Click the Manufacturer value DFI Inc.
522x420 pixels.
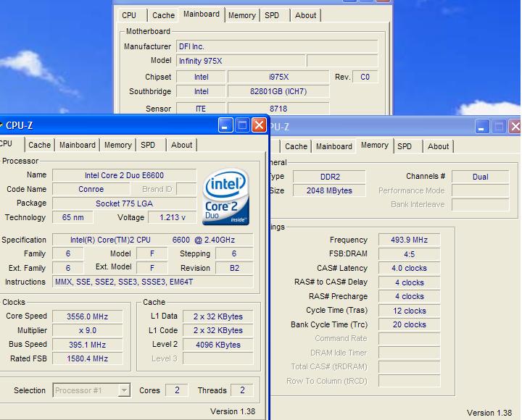277,46
